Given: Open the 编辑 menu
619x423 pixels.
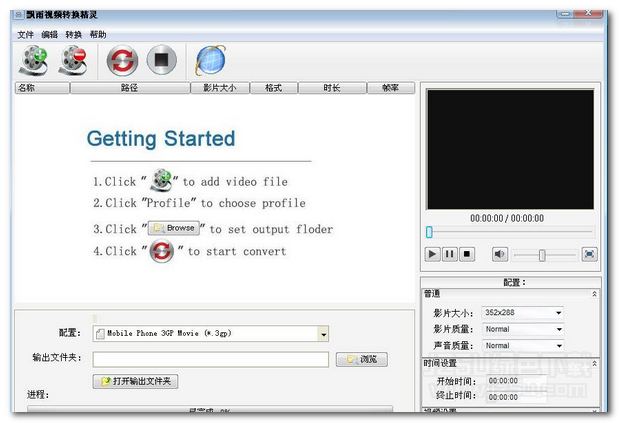Looking at the screenshot, I should (49, 35).
